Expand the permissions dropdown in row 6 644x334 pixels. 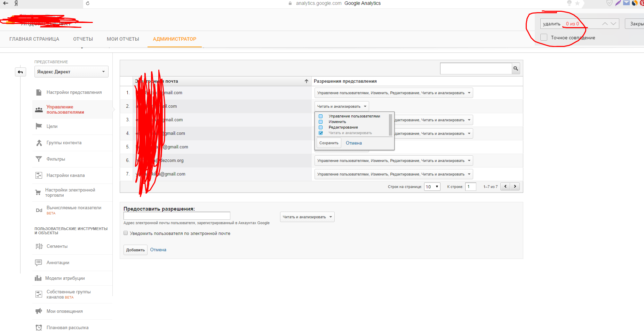[x=393, y=161]
